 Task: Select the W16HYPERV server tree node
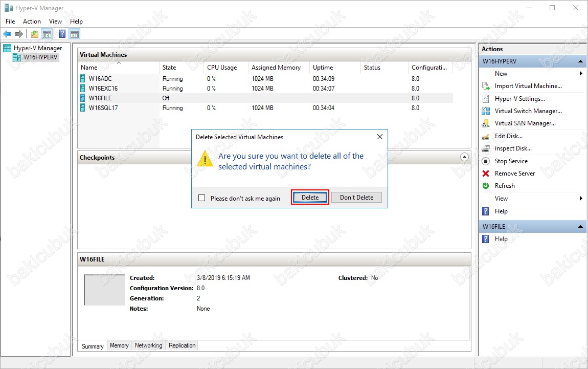click(x=40, y=57)
